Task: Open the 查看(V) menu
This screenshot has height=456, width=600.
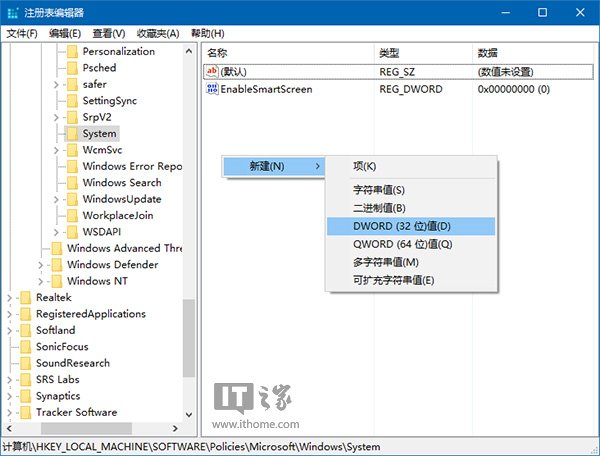Action: click(109, 34)
